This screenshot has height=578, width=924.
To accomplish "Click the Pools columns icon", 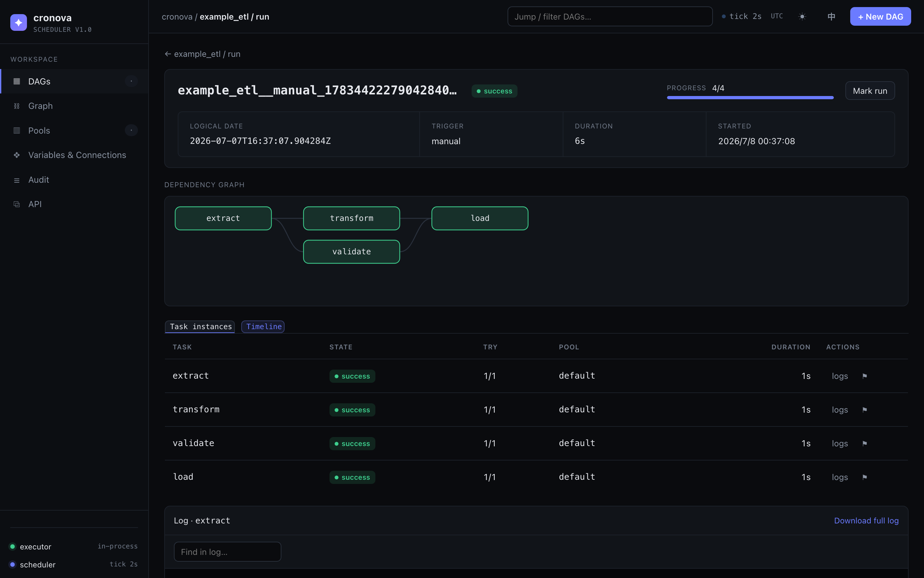I will [17, 130].
